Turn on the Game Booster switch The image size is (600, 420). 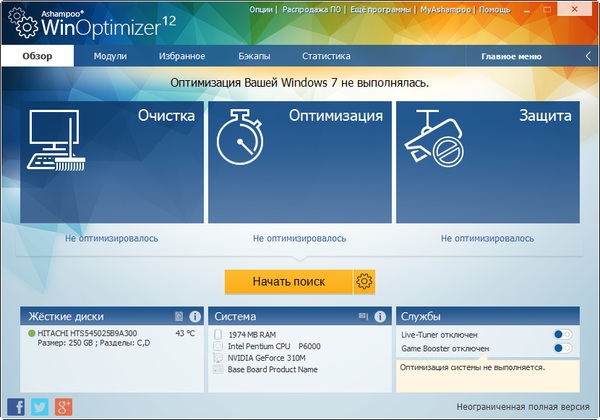click(563, 348)
